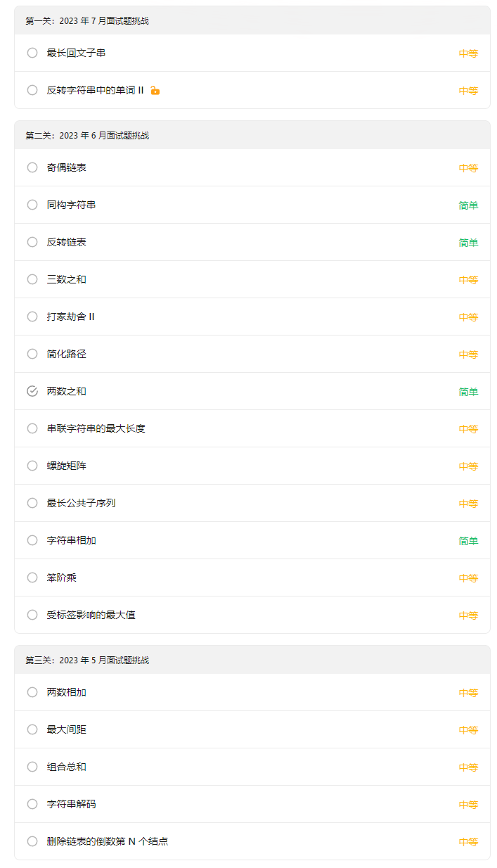This screenshot has width=497, height=868.
Task: Mark 最长回文子串 as completed
Action: 32,53
